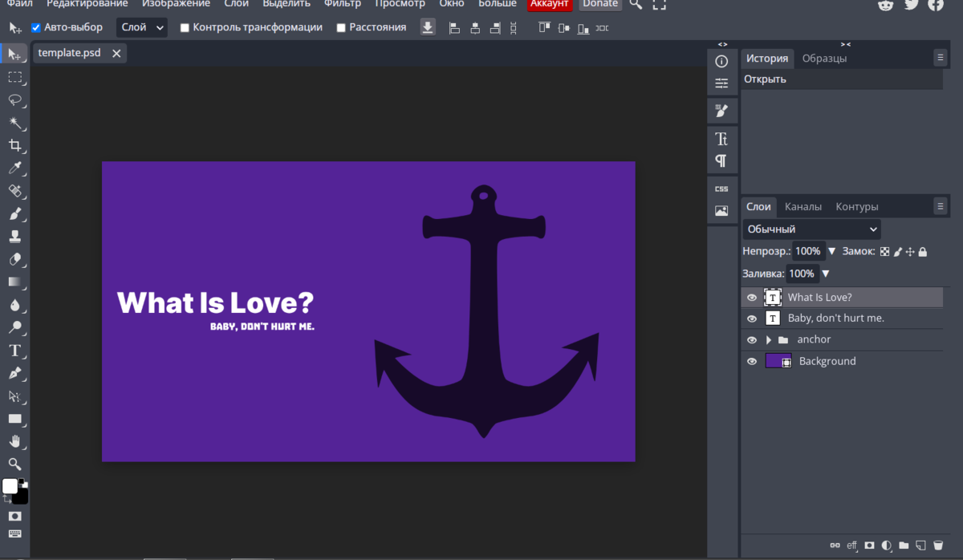
Task: Open the Character panel
Action: click(721, 139)
